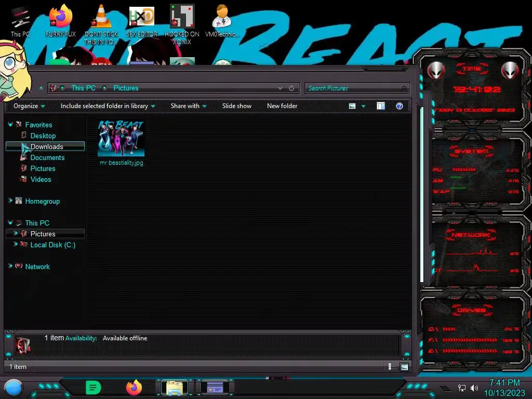Expand the Network tree node
This screenshot has height=399, width=532.
[10, 267]
